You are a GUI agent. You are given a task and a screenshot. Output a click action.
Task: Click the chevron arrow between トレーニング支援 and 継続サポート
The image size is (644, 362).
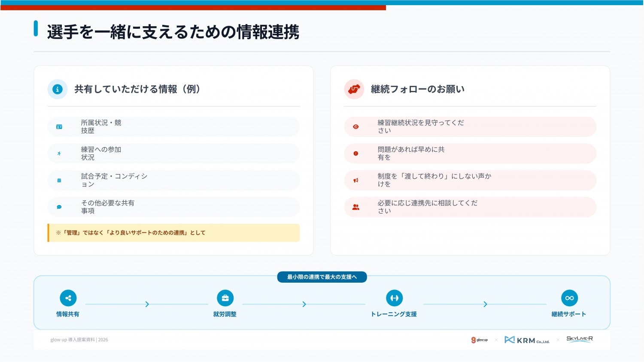[x=485, y=304]
